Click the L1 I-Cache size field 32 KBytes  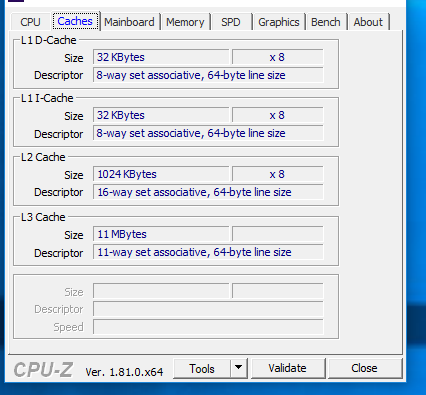pos(161,115)
